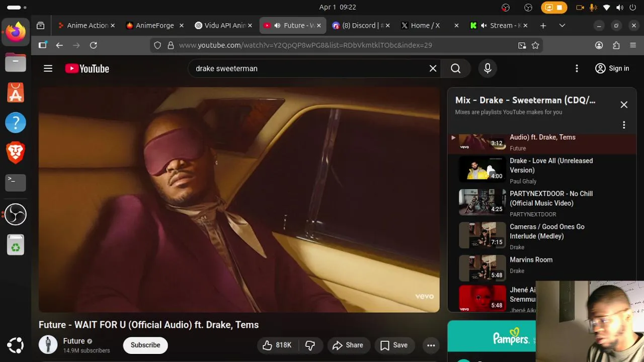View site security padlock info
The width and height of the screenshot is (644, 362).
coord(171,45)
